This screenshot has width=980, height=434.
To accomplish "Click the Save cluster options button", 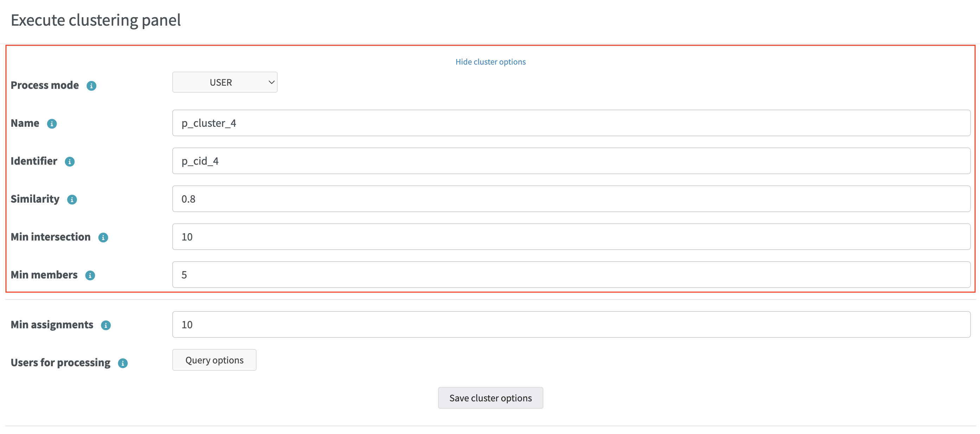I will (x=490, y=398).
